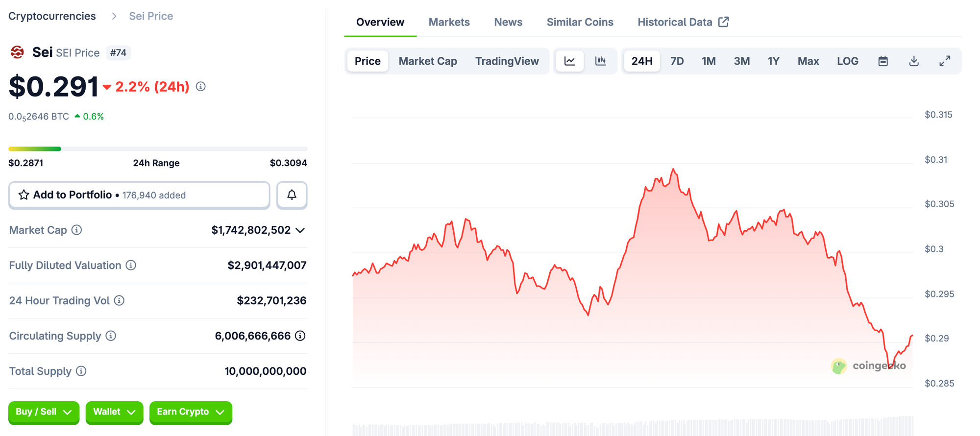This screenshot has height=436, width=980.
Task: Click the $2,901,447,007 valuation value
Action: coord(267,265)
